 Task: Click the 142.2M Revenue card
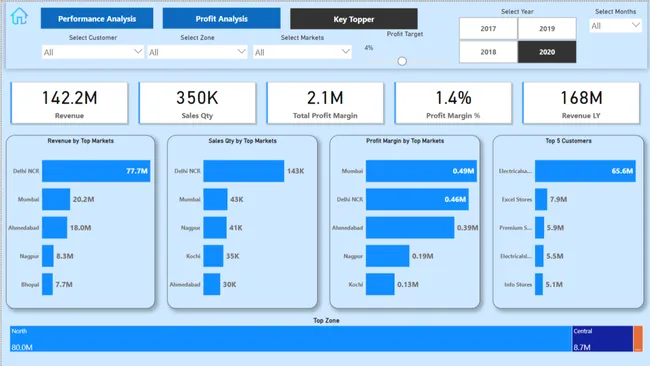(69, 103)
